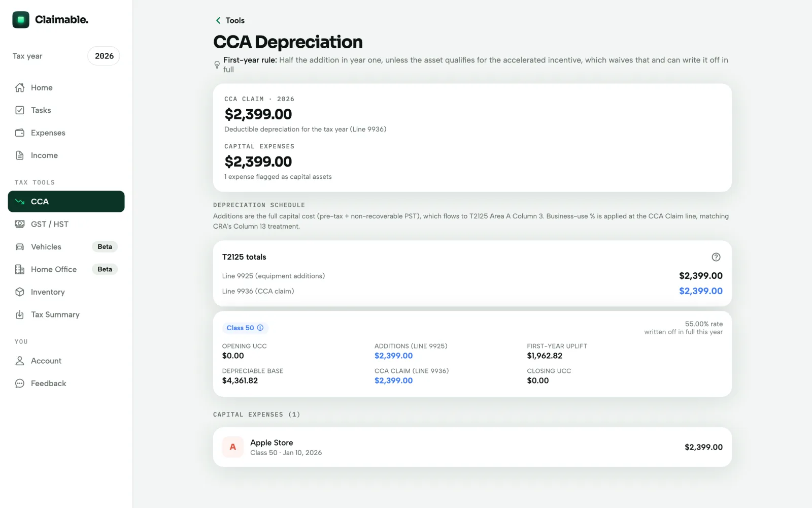Image resolution: width=812 pixels, height=508 pixels.
Task: Open the Home Office tool label
Action: click(54, 269)
